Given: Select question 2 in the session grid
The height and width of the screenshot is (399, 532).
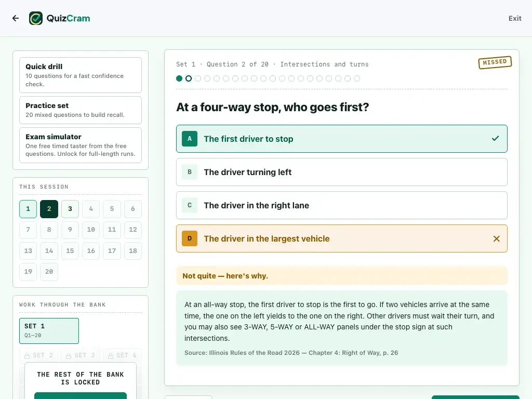Looking at the screenshot, I should pyautogui.click(x=49, y=209).
